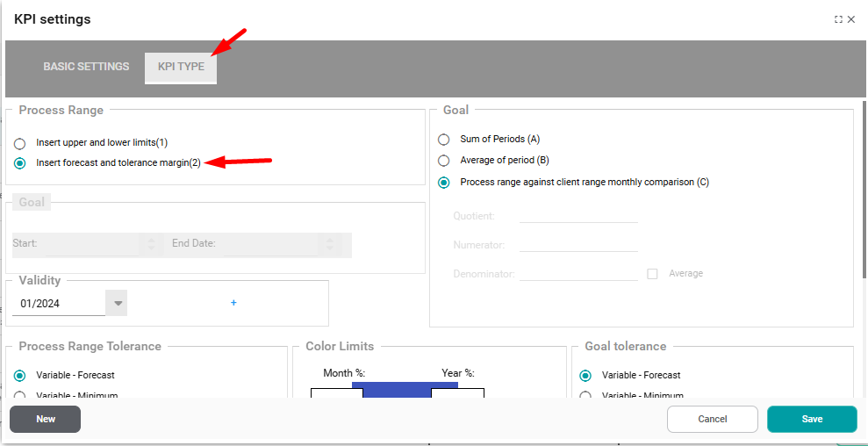Open the KPI Type tab
This screenshot has height=446, width=868.
[181, 67]
